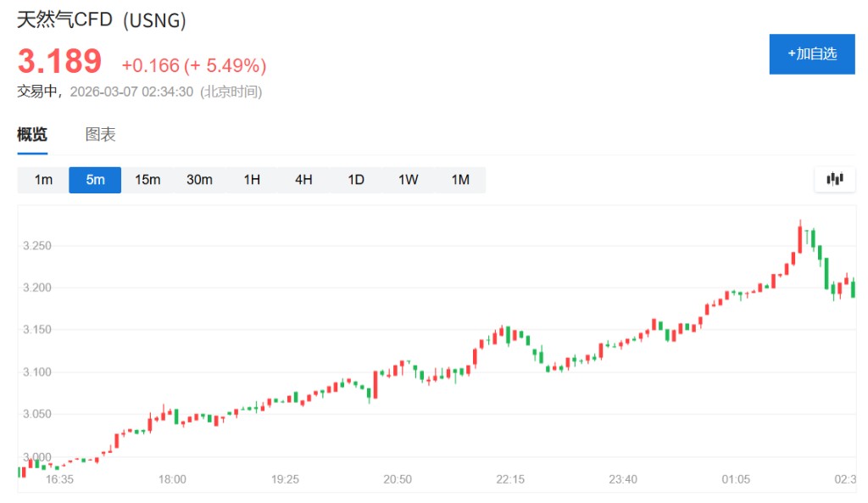Click the current price 3.189

(59, 62)
